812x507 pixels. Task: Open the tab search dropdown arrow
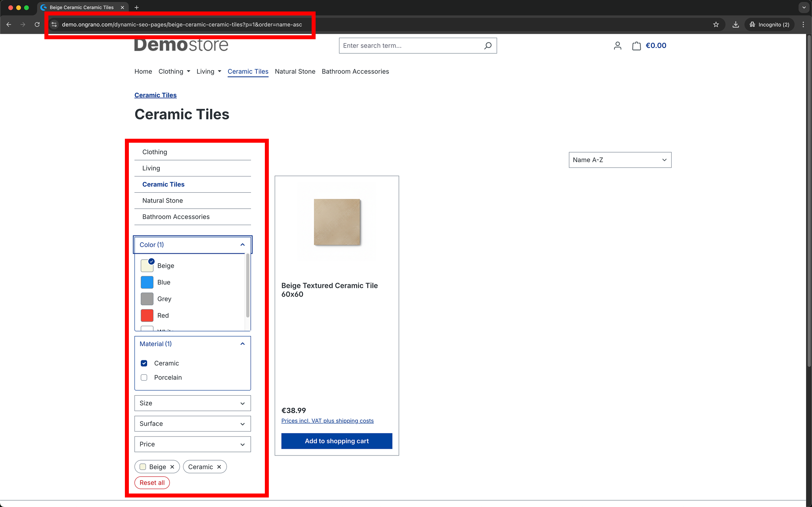point(804,8)
